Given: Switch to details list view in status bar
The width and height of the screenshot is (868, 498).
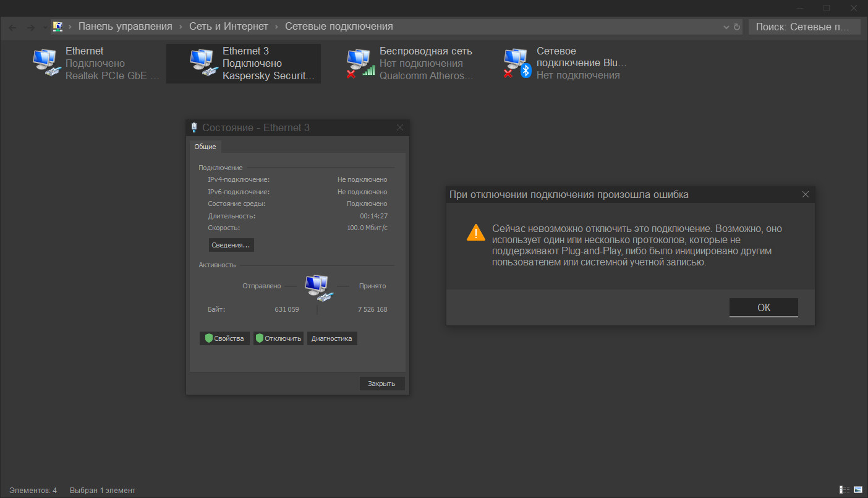Looking at the screenshot, I should click(845, 490).
